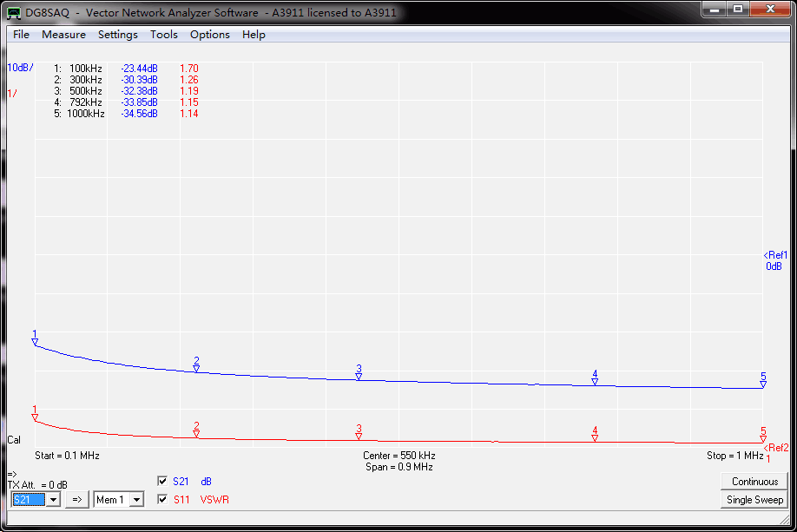Select red marker 2 on VSWR trace
The width and height of the screenshot is (797, 532).
click(196, 430)
